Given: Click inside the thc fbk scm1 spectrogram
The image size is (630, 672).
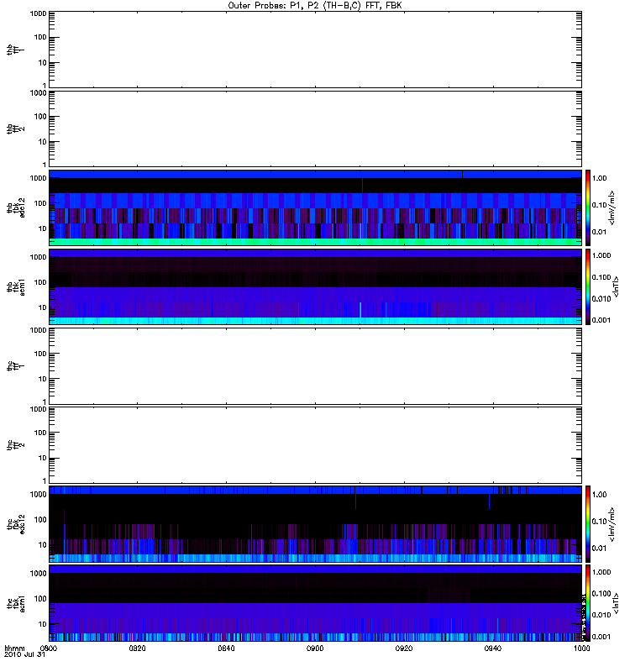Looking at the screenshot, I should [x=315, y=603].
